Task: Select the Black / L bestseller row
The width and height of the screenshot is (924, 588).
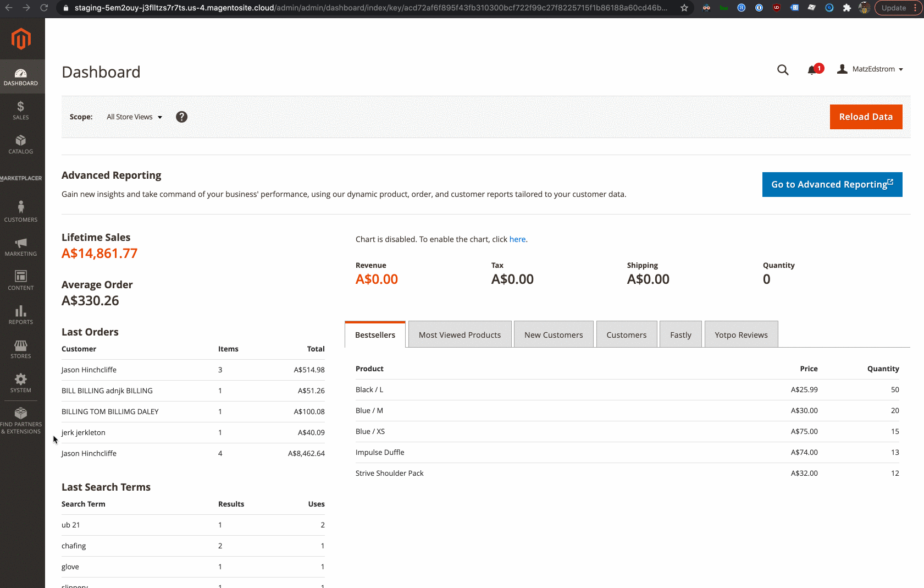Action: (x=627, y=389)
